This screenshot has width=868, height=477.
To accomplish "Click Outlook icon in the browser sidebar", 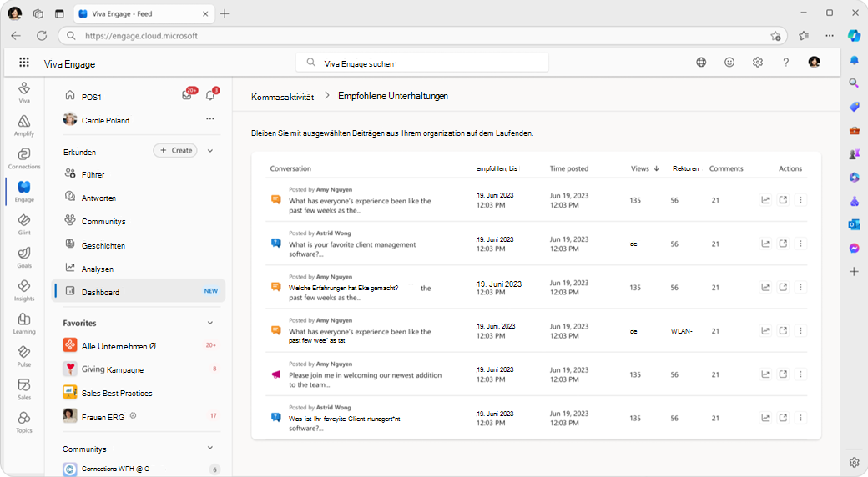I will point(854,224).
